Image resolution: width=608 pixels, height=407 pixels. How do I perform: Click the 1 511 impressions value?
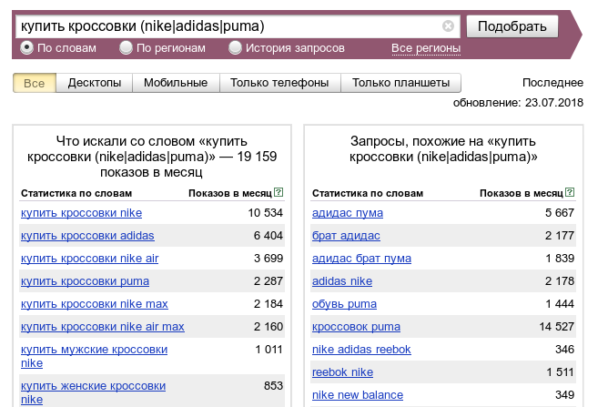click(x=560, y=373)
